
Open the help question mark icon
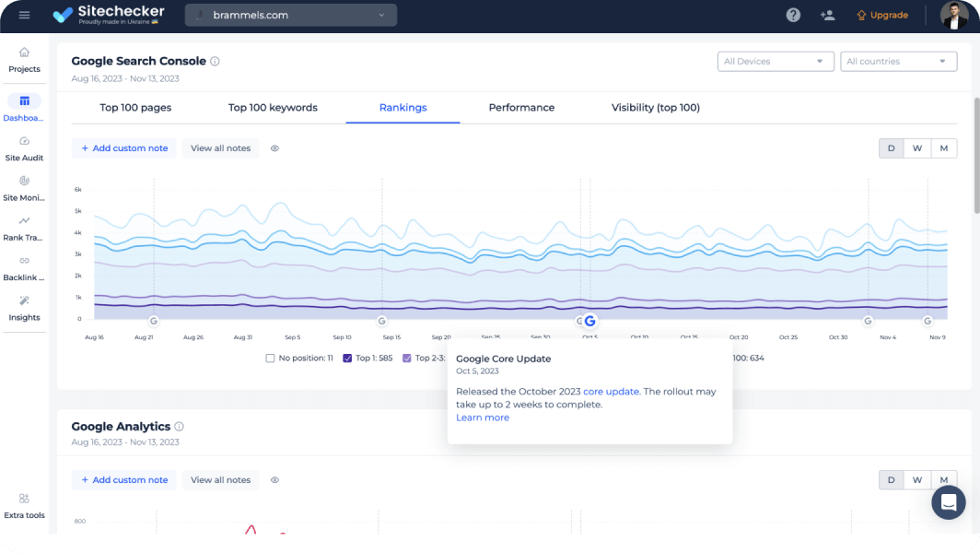[x=793, y=15]
